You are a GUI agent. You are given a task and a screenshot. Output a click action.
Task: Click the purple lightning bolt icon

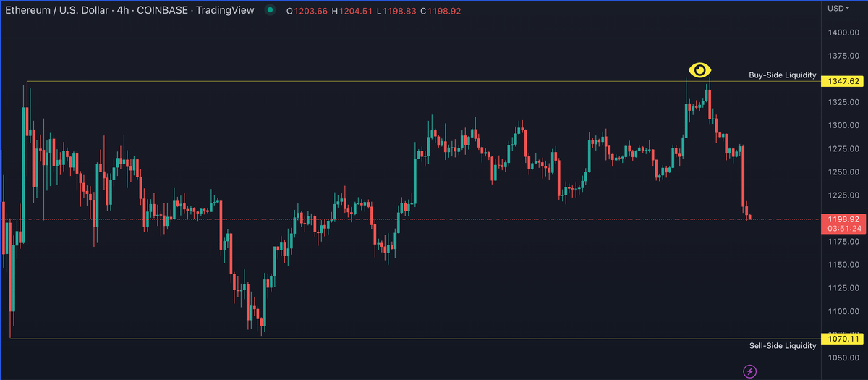750,371
